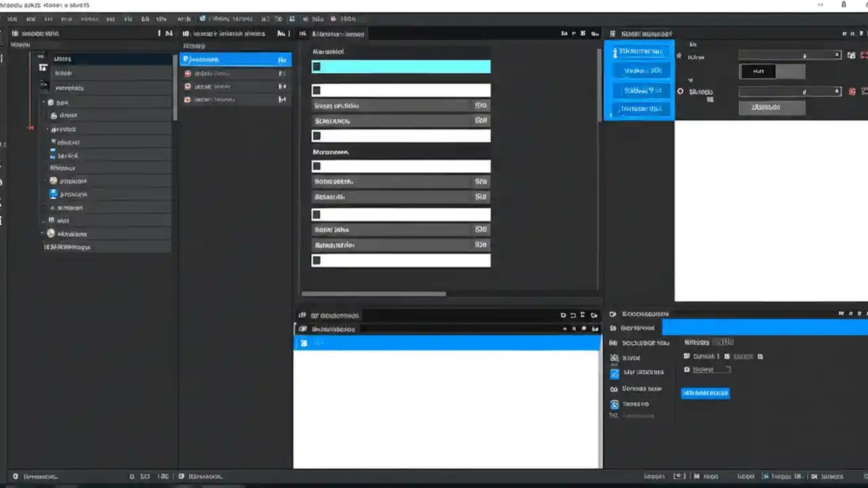This screenshot has width=868, height=488.
Task: Click the refresh icon in the bottom panel header
Action: point(563,315)
